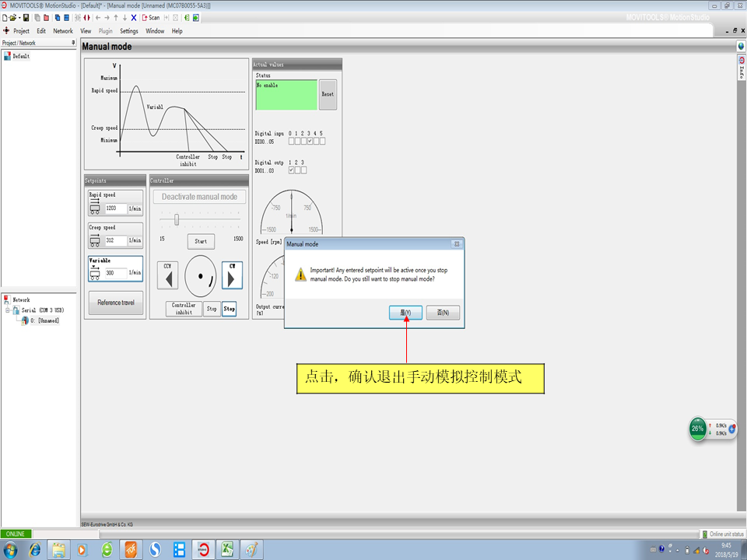Image resolution: width=747 pixels, height=560 pixels.
Task: Click the speed slider handle
Action: [177, 219]
